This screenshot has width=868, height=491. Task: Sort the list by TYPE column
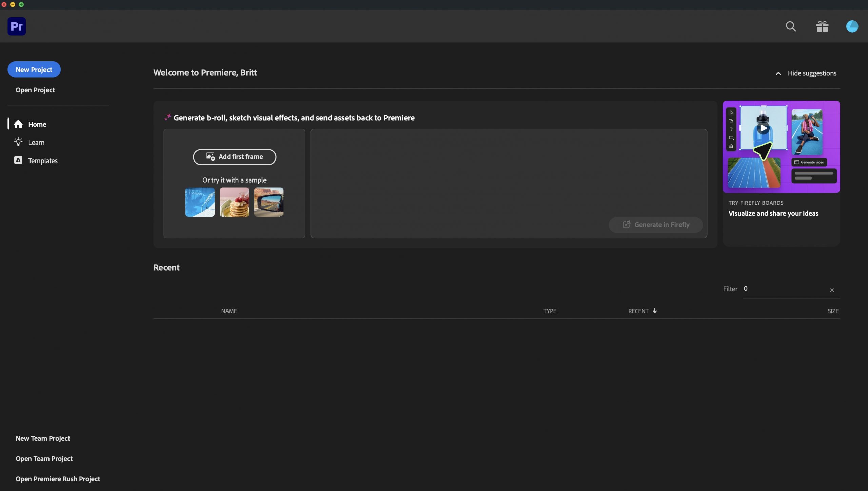click(550, 311)
